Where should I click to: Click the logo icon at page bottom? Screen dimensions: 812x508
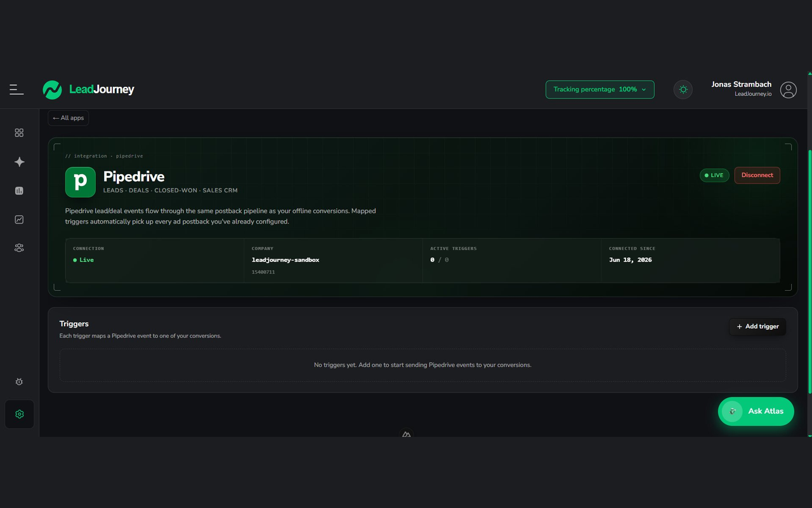click(x=407, y=434)
